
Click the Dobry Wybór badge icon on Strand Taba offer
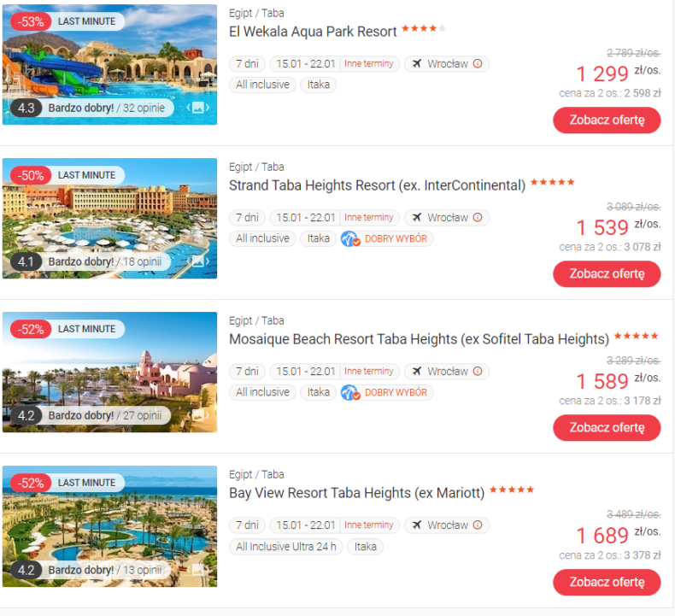tap(350, 238)
